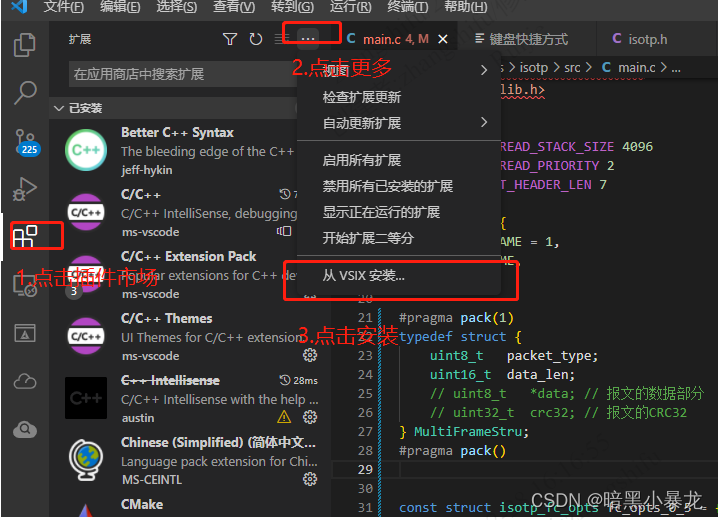Open the src breadcrumb segment

pos(572,68)
